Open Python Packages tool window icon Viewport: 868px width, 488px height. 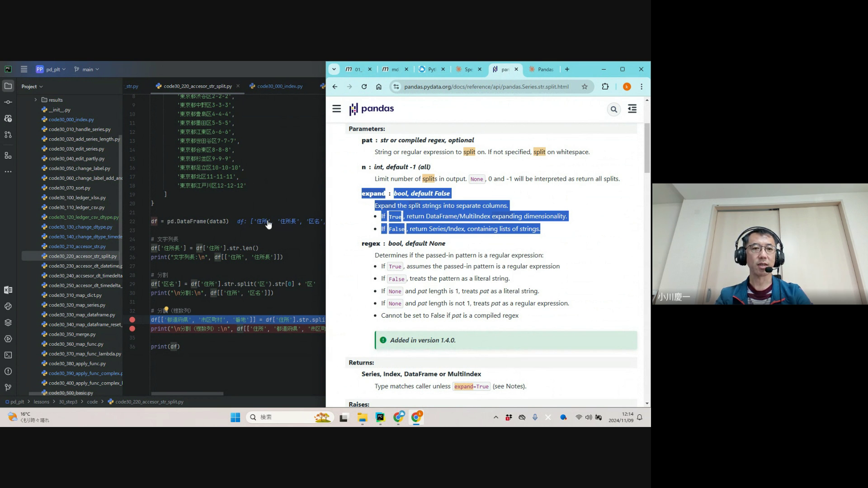(x=8, y=323)
